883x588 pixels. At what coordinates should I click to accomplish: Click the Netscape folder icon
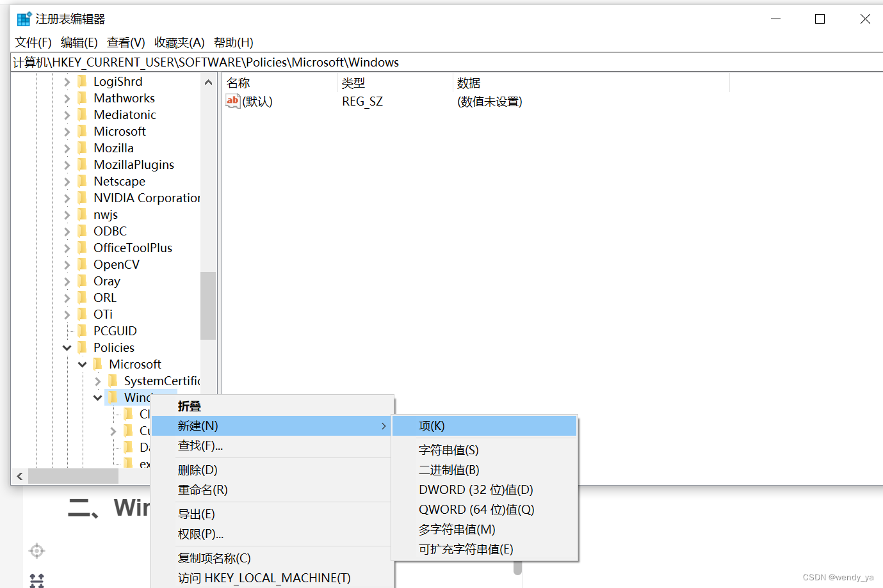82,181
